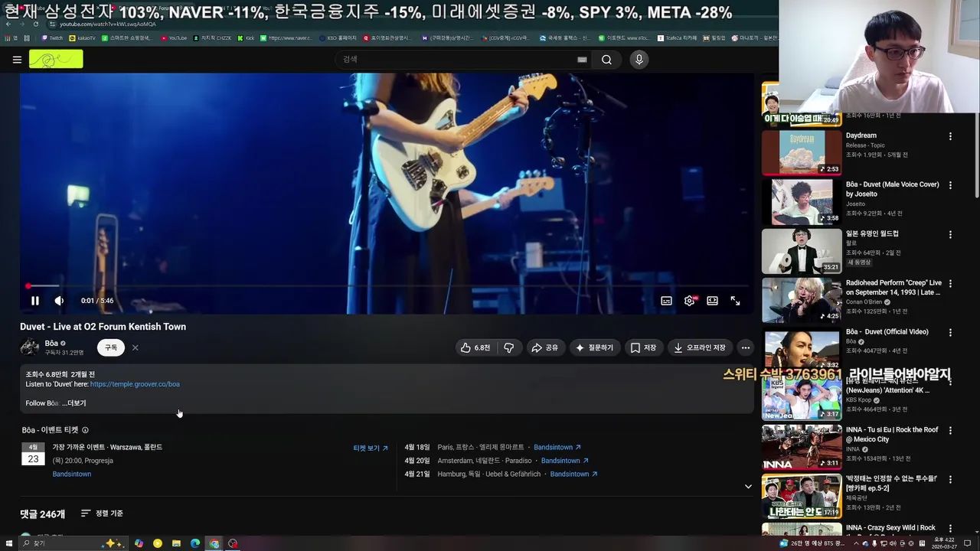Image resolution: width=980 pixels, height=551 pixels.
Task: Click the 질문하기 ask button
Action: (595, 347)
